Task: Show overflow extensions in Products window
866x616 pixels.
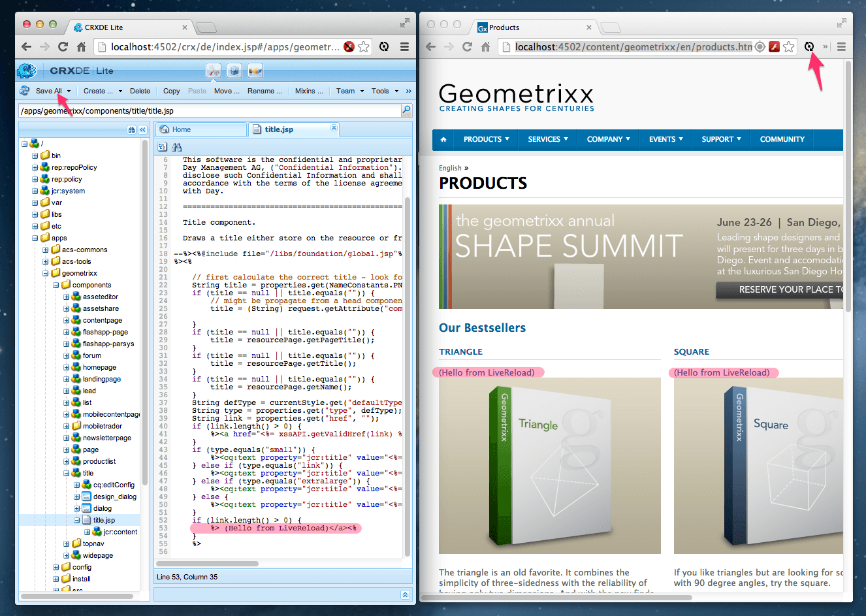Action: (825, 46)
